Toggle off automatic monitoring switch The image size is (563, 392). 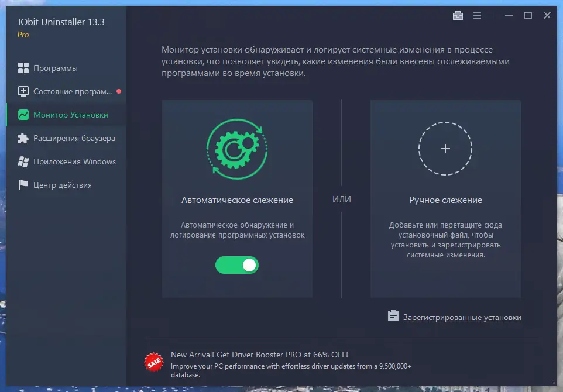coord(237,265)
